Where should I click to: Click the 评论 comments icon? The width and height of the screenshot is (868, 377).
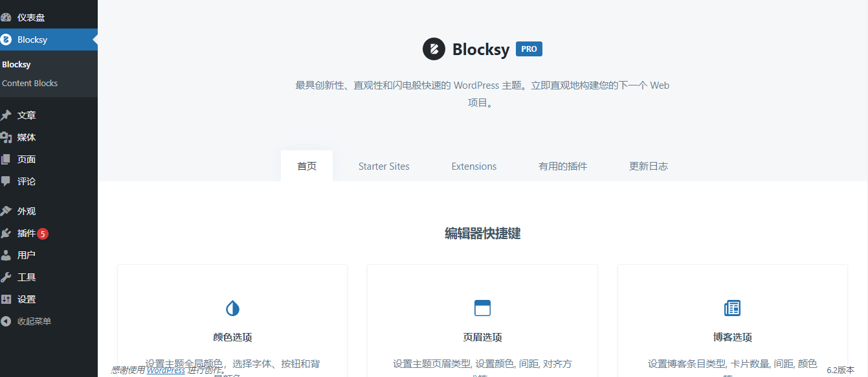pyautogui.click(x=8, y=181)
